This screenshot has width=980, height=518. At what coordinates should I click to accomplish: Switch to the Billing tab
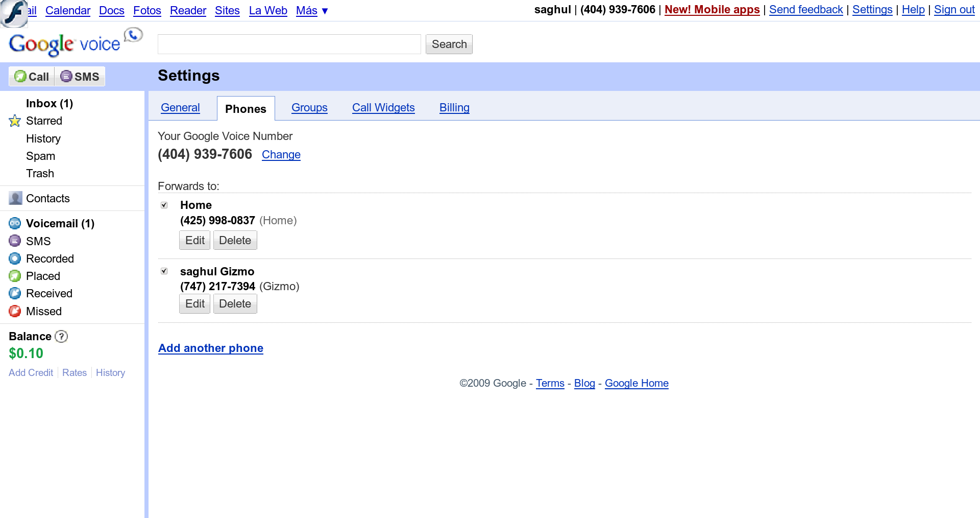[x=454, y=108]
